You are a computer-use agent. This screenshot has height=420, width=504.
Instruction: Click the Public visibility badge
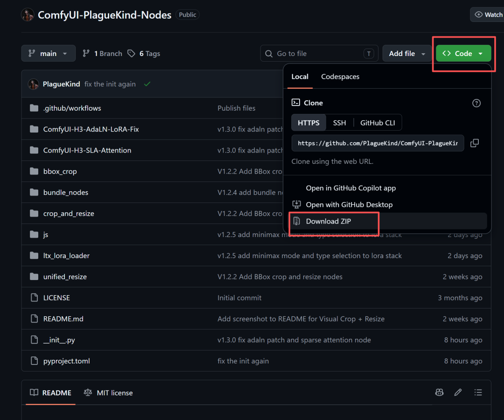(188, 14)
